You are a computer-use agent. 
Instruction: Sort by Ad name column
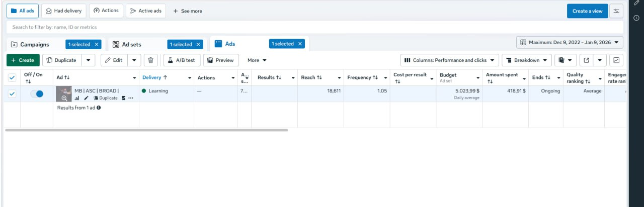pyautogui.click(x=63, y=77)
